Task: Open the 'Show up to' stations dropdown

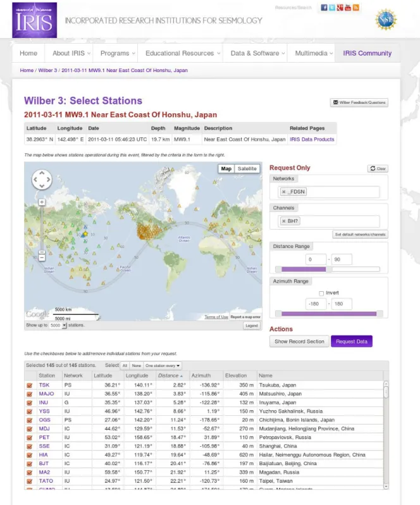Action: point(58,325)
